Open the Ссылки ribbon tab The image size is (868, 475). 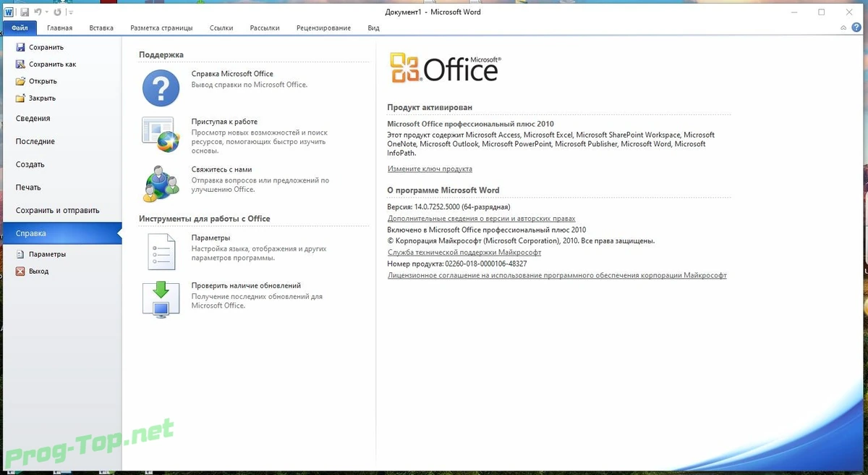pos(221,28)
